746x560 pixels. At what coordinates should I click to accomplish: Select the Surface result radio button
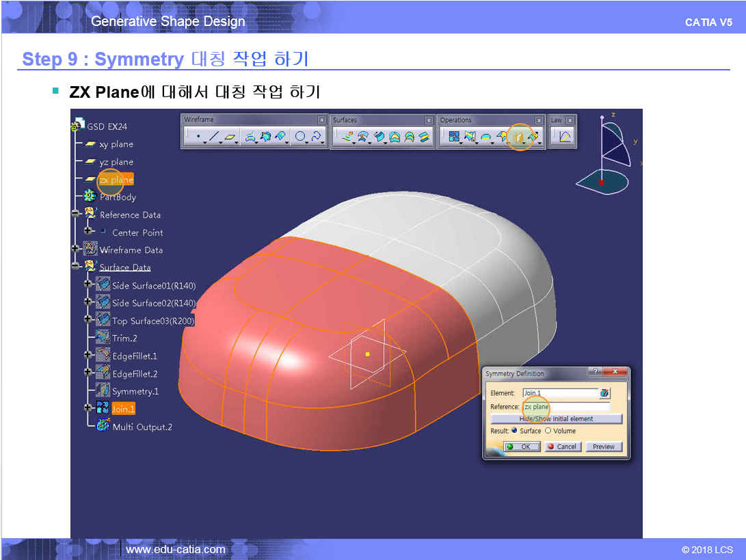tap(514, 431)
